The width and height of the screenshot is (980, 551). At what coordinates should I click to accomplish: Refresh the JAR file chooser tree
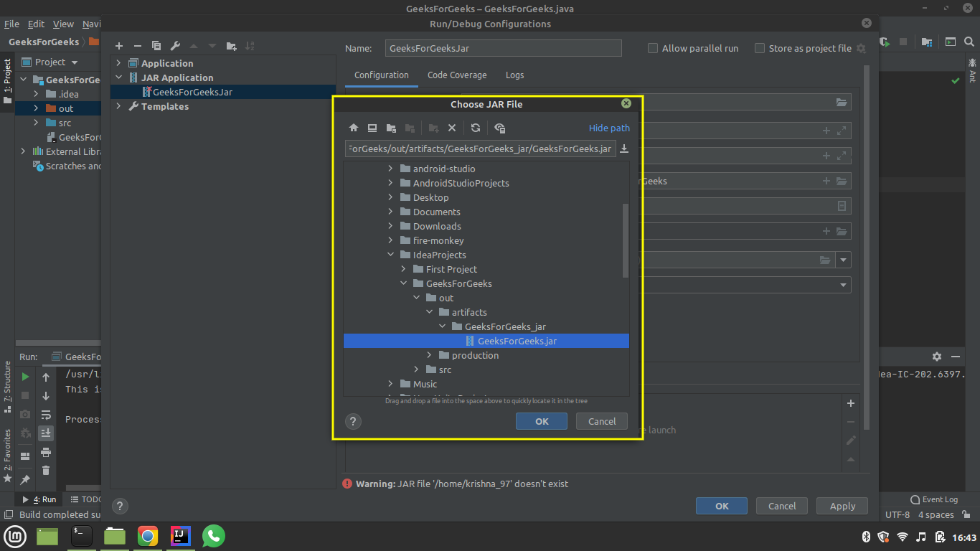tap(476, 128)
